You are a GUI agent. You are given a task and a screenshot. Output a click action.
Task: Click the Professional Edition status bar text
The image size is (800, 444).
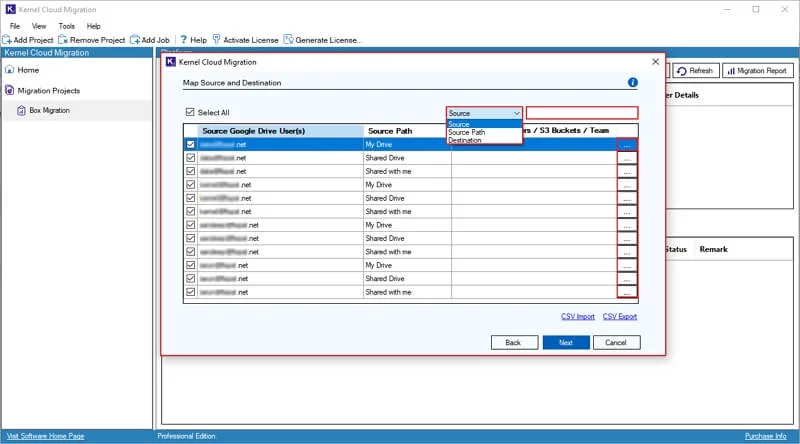tap(186, 436)
